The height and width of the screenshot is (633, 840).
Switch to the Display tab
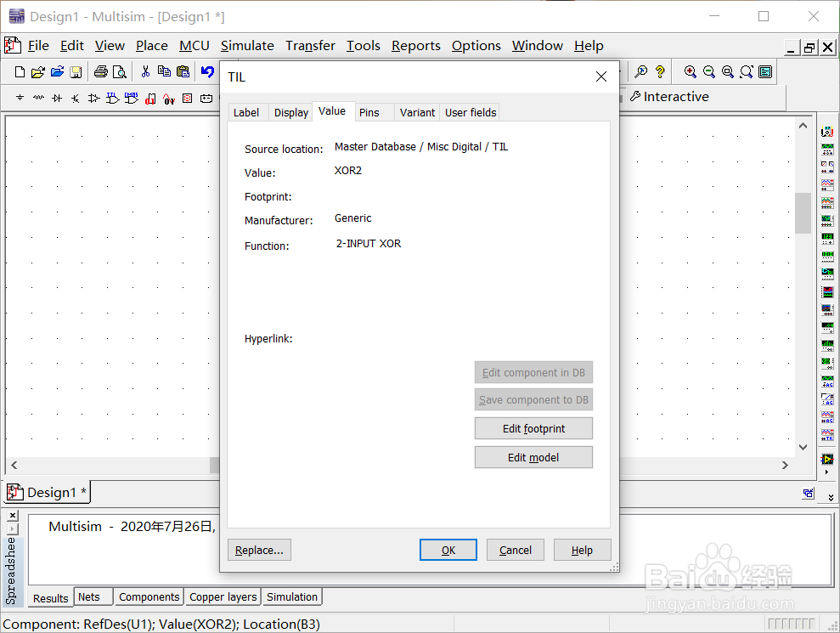click(x=290, y=112)
